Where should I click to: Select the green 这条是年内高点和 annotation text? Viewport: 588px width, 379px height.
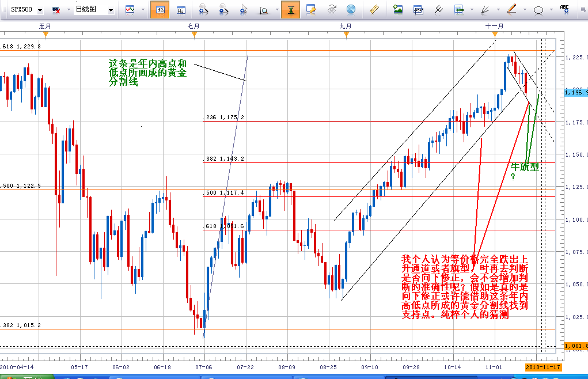coord(147,73)
